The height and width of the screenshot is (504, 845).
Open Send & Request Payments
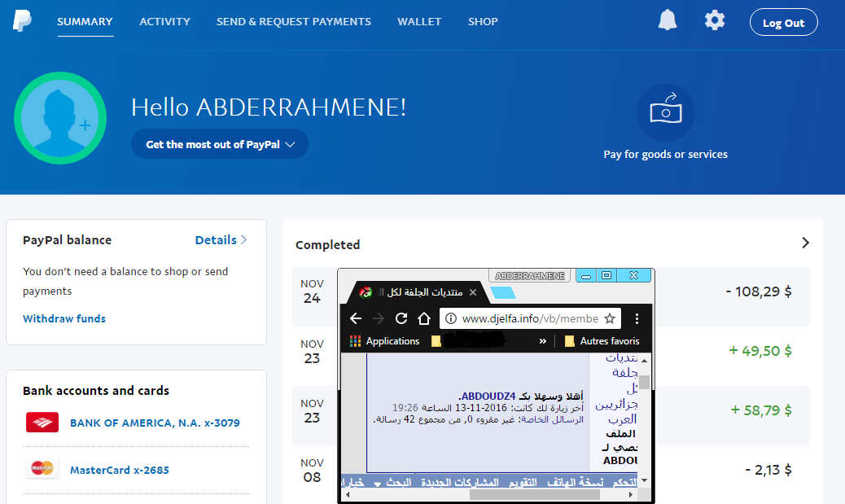tap(294, 21)
